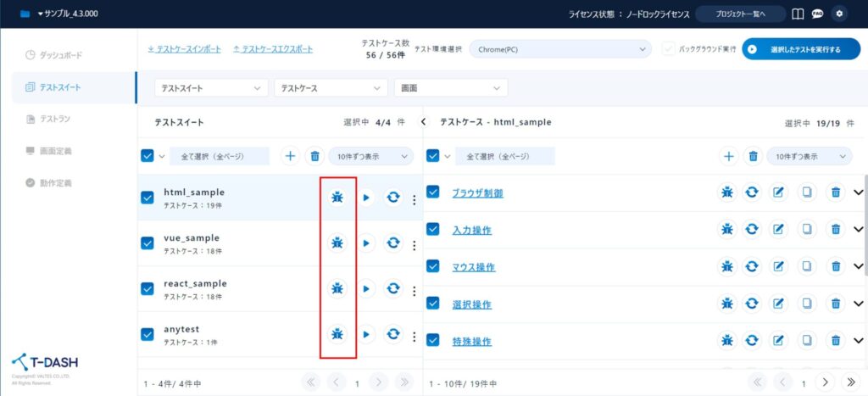Screen dimensions: 868x396
Task: Click the refresh icon for react_sample suite
Action: coord(393,288)
